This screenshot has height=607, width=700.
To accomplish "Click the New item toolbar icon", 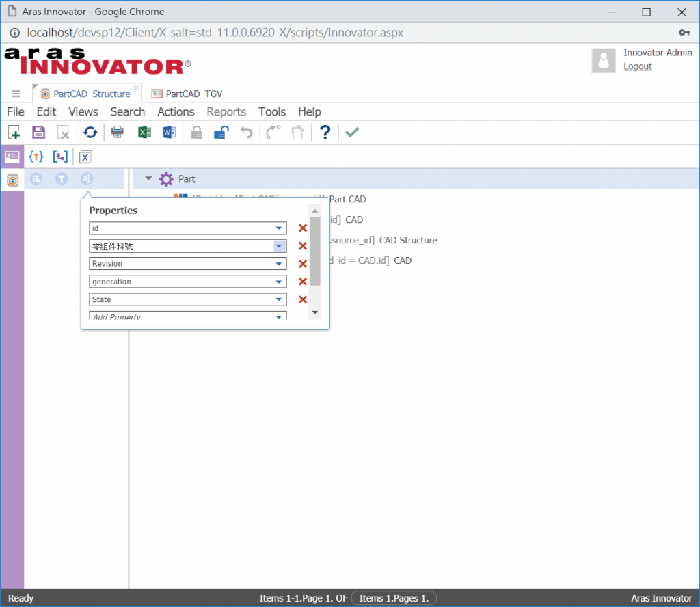I will 14,133.
